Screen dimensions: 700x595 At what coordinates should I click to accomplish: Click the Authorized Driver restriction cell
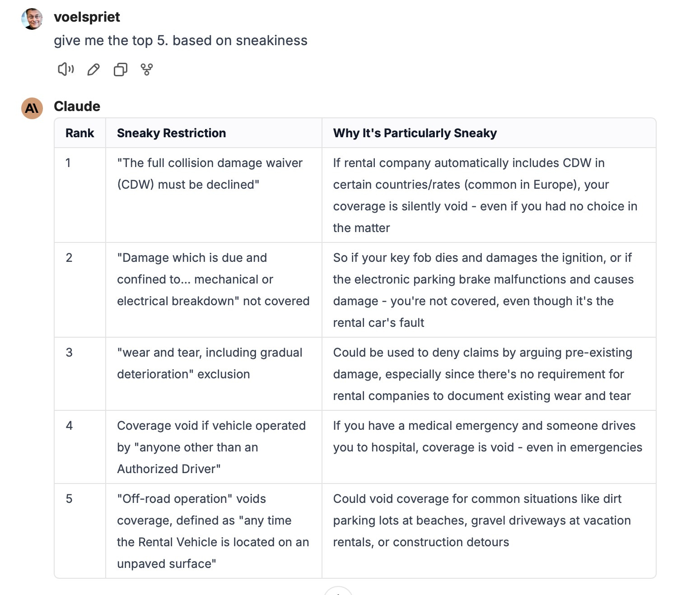214,447
